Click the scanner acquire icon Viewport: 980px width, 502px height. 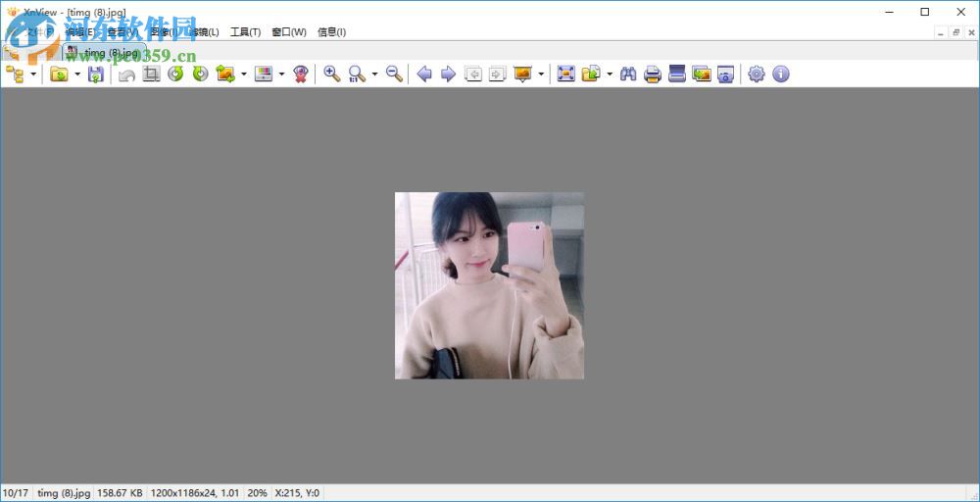[677, 75]
